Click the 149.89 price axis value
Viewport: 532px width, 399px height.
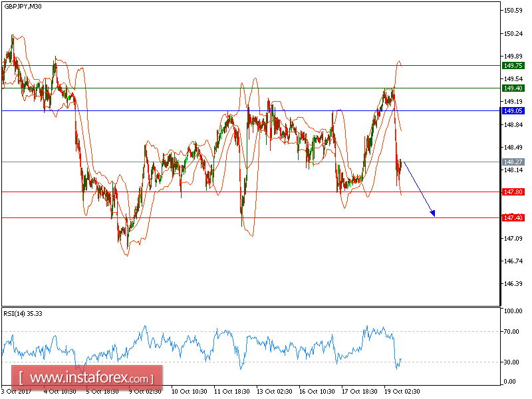click(513, 57)
